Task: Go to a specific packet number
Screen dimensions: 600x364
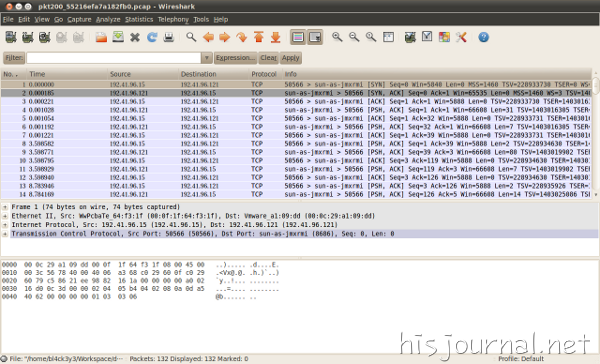Action: tap(241, 37)
